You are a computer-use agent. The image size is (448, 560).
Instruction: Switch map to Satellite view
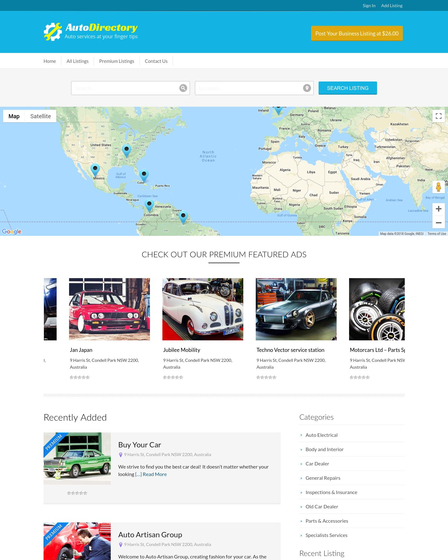(40, 116)
